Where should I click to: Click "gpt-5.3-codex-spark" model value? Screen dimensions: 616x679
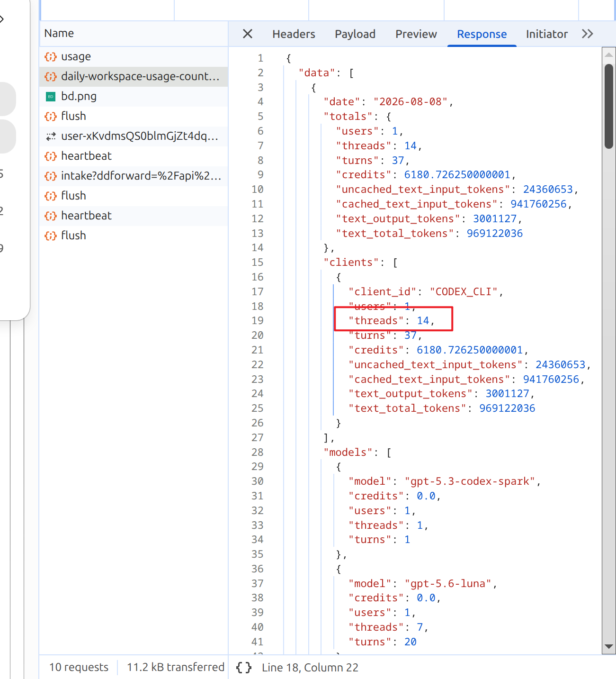pyautogui.click(x=470, y=481)
